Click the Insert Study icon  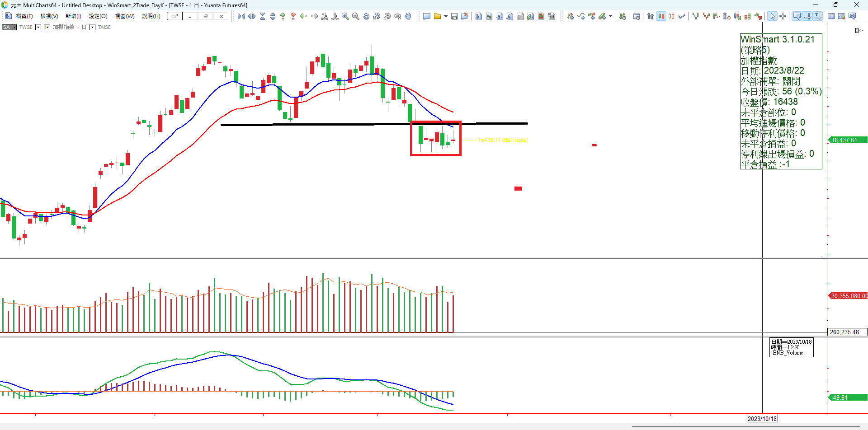581,16
